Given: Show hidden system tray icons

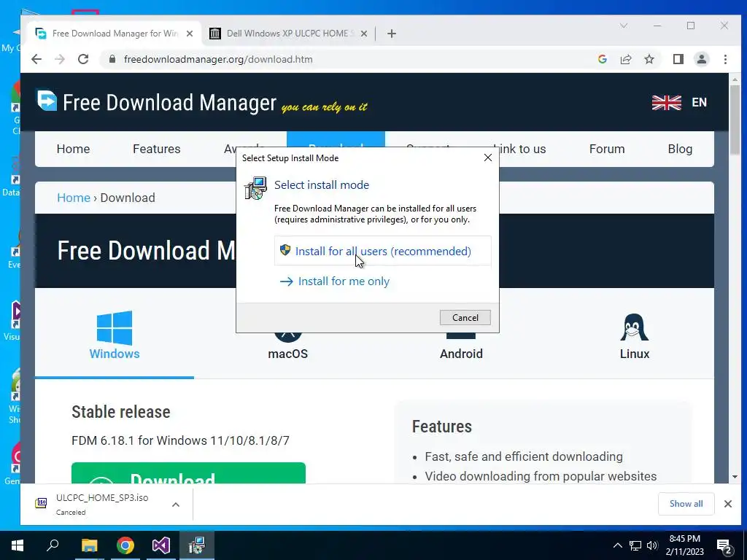Looking at the screenshot, I should [617, 545].
